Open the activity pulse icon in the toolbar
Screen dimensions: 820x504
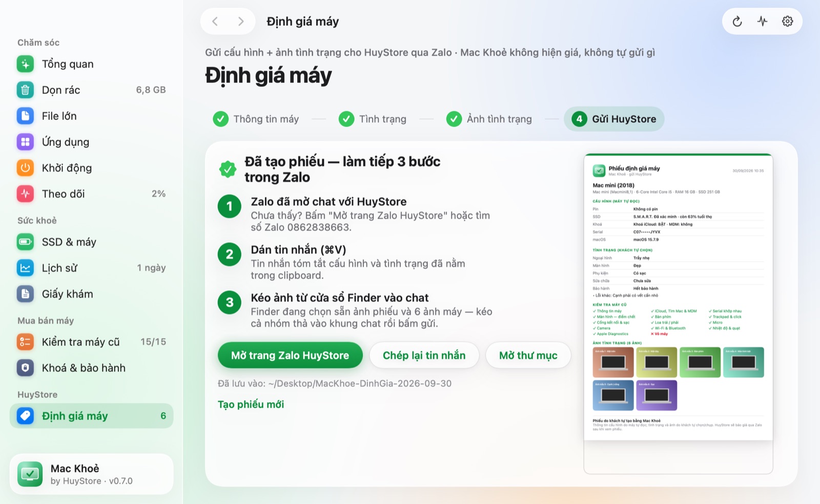pyautogui.click(x=763, y=22)
